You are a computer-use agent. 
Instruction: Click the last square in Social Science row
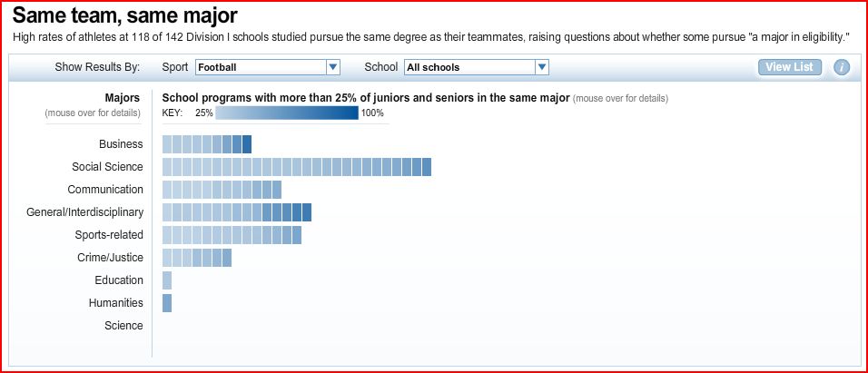point(427,167)
